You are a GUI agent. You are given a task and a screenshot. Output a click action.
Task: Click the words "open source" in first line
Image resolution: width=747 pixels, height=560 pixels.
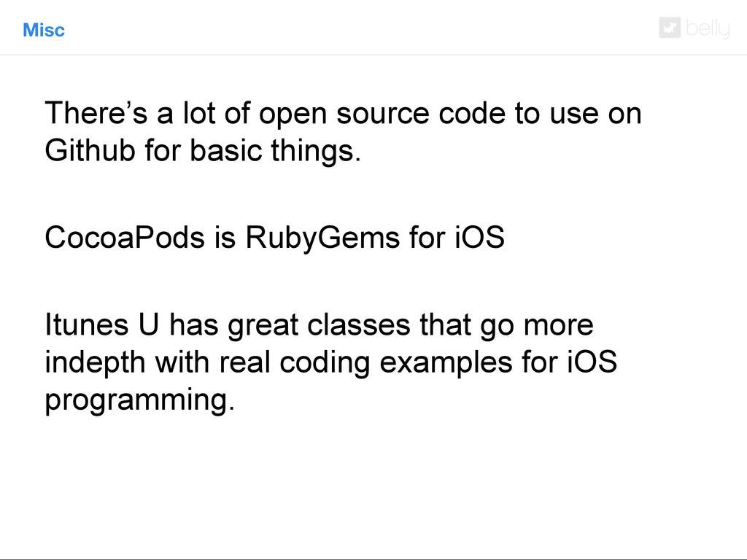[x=344, y=114]
